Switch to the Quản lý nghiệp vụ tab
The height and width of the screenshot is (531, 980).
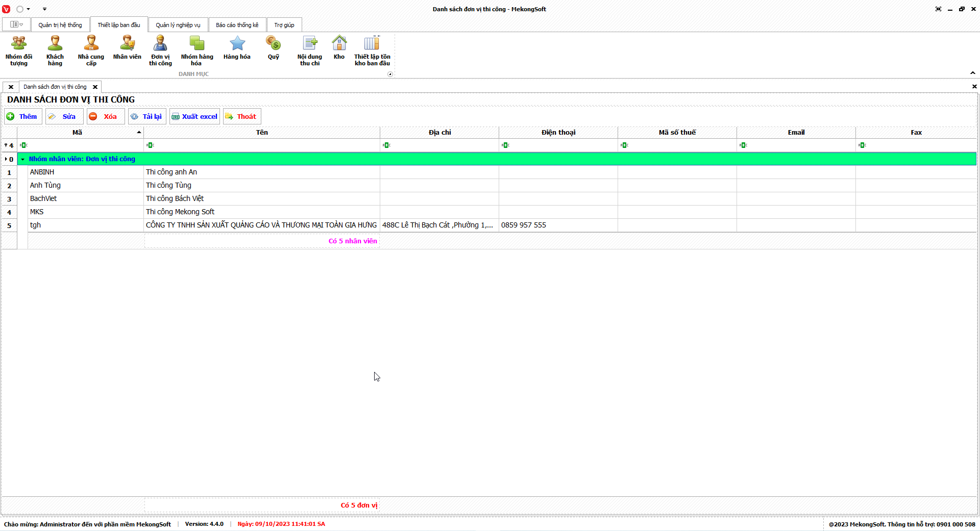coord(178,25)
